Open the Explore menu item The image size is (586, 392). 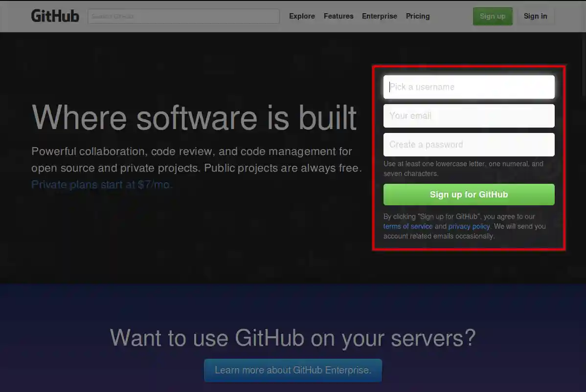coord(302,16)
